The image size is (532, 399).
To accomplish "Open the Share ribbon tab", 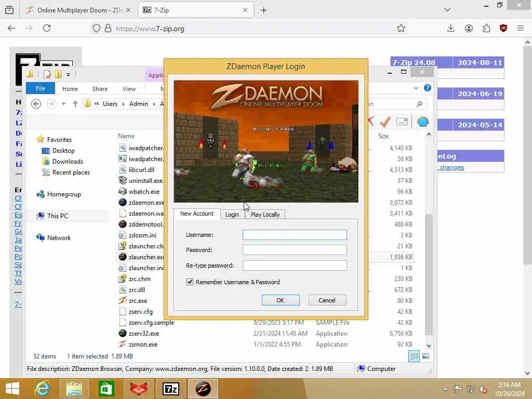I will pyautogui.click(x=100, y=88).
